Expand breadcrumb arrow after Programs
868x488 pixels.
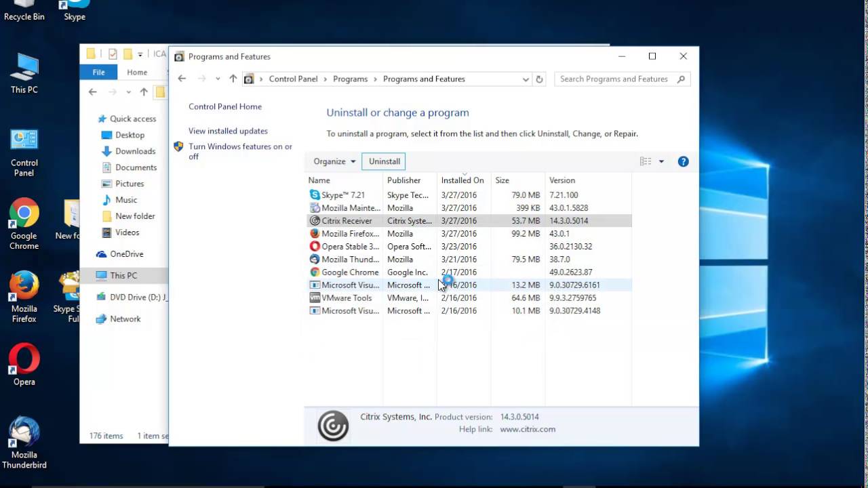pyautogui.click(x=376, y=79)
